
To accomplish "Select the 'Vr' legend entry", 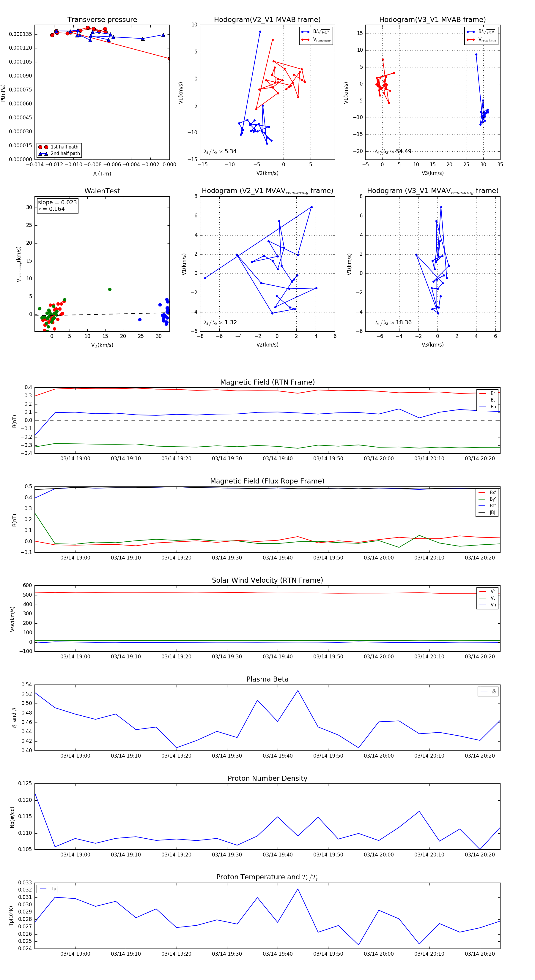I will (x=488, y=592).
